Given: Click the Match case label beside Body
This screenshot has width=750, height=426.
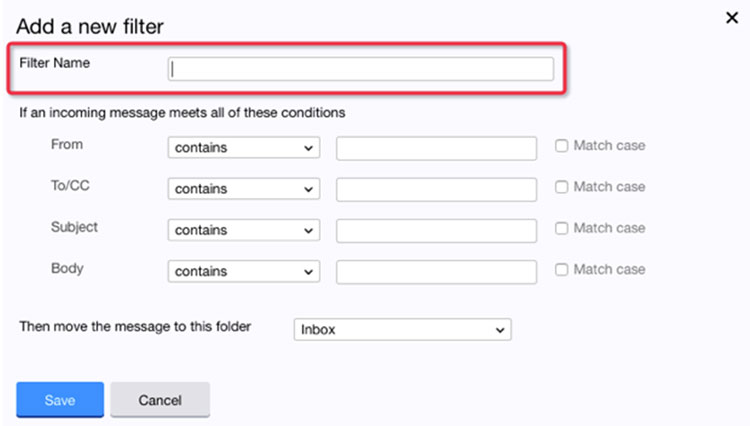Looking at the screenshot, I should [x=609, y=269].
